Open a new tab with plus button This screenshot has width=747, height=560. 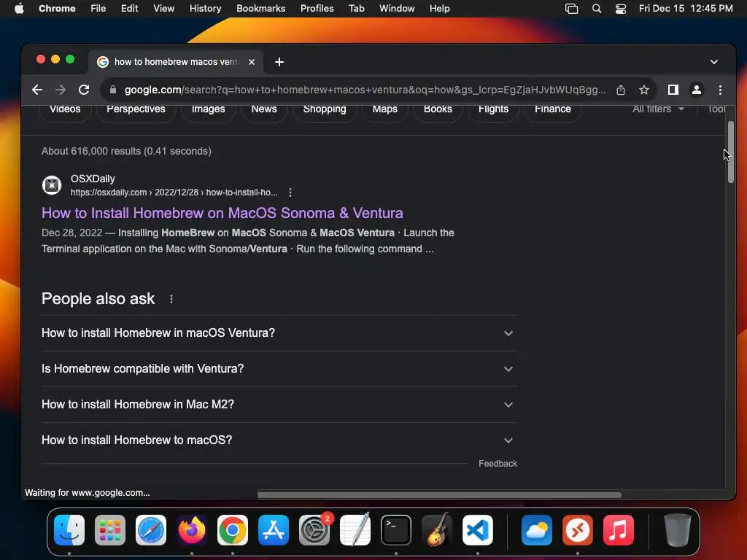pos(279,62)
